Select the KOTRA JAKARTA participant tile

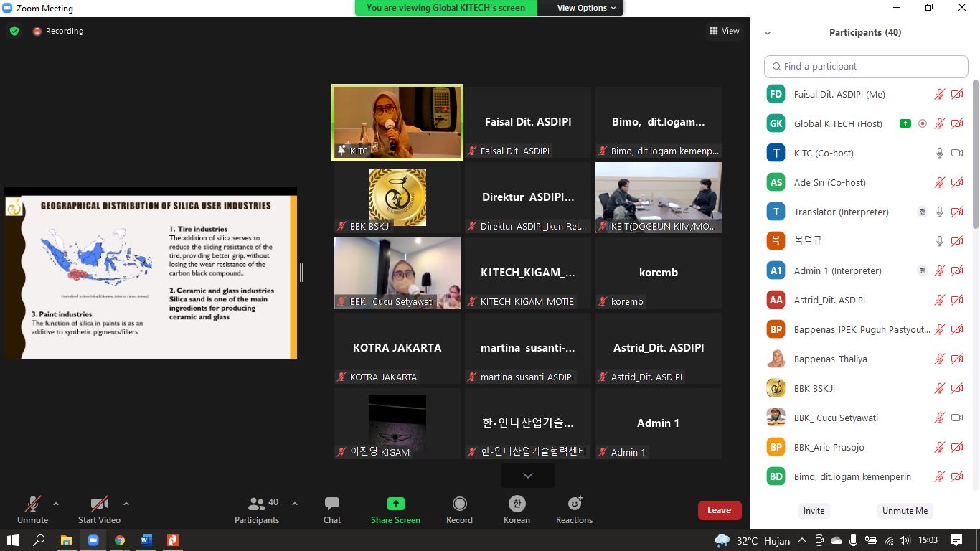(x=397, y=348)
